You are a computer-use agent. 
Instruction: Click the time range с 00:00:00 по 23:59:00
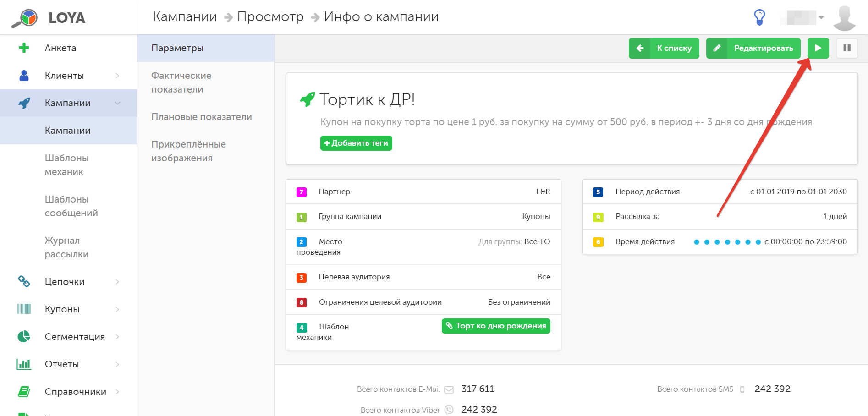(806, 241)
